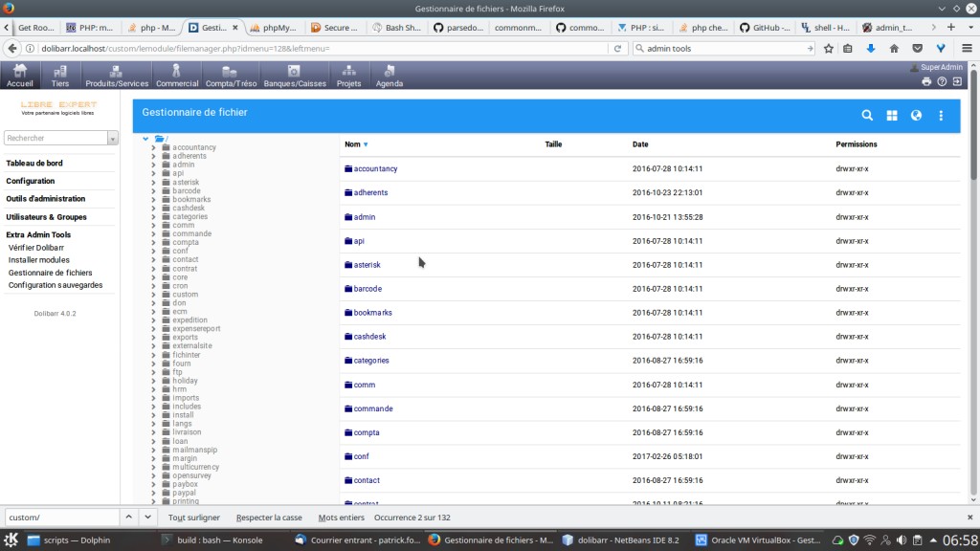Screen dimensions: 980x551
Task: Expand the accountancy tree folder
Action: pos(154,147)
